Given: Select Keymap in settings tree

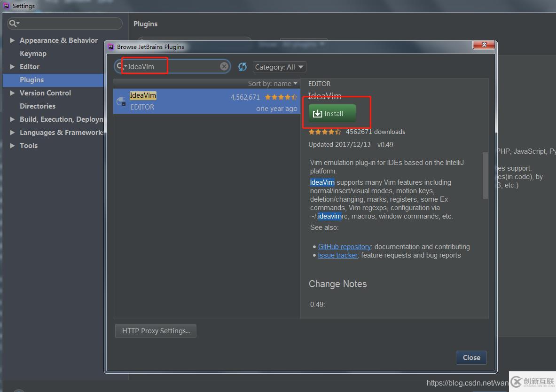Looking at the screenshot, I should tap(33, 54).
